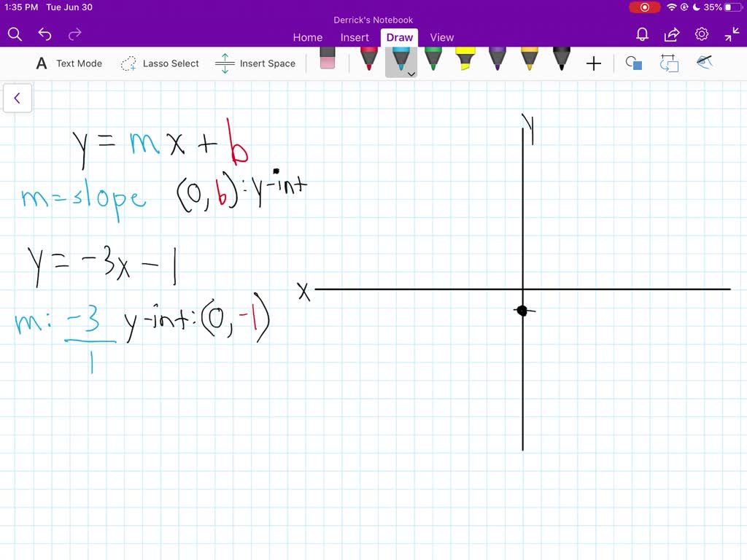Expand the page sidebar with back chevron
The height and width of the screenshot is (560, 747).
18,98
